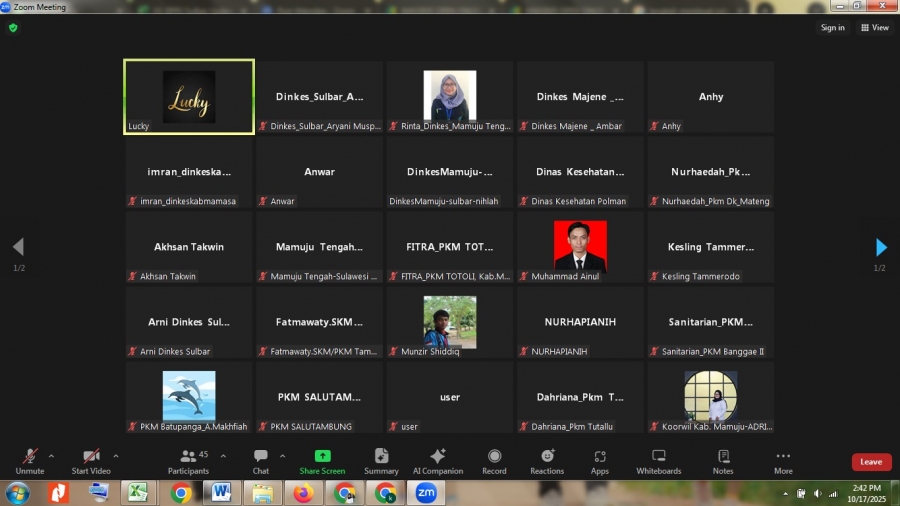The image size is (900, 506).
Task: Expand the arrow beside Participants
Action: [223, 456]
